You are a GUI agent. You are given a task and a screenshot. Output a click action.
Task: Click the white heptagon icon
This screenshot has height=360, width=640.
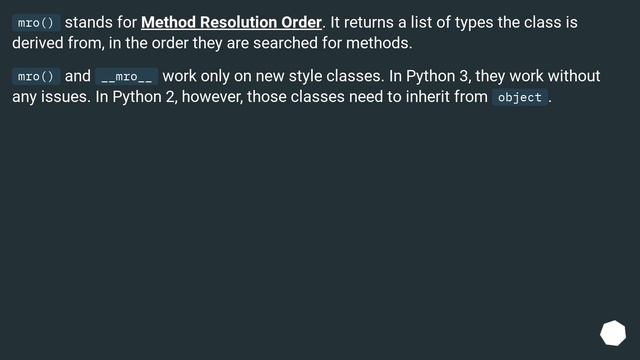(x=613, y=333)
